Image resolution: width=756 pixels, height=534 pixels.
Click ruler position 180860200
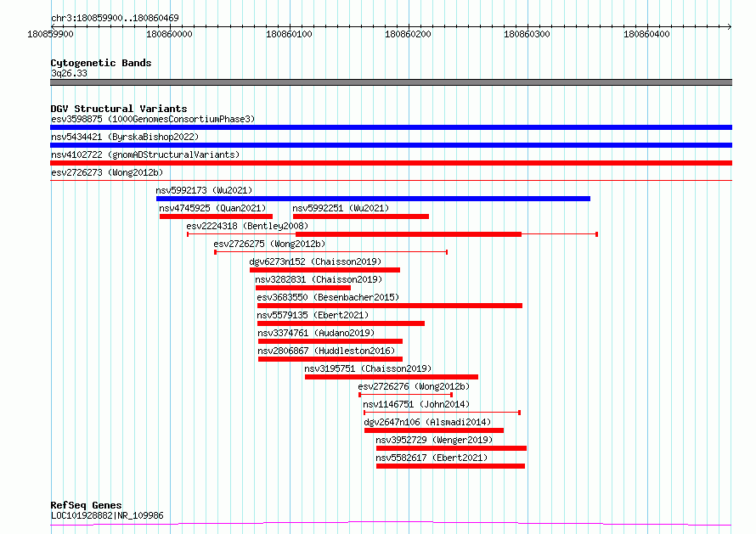[408, 34]
